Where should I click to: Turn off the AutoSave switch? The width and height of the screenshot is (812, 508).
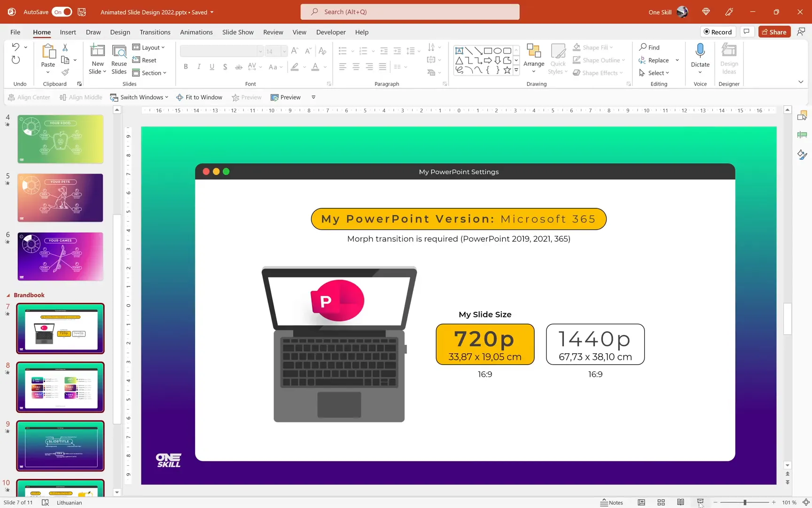point(62,12)
